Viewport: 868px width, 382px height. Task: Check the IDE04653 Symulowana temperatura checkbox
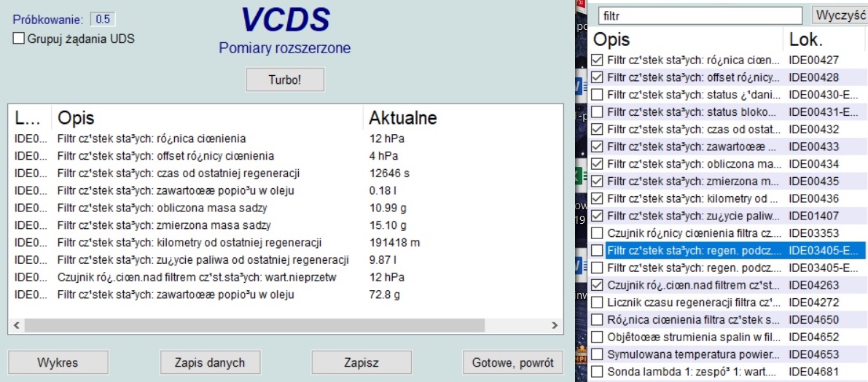(x=597, y=354)
